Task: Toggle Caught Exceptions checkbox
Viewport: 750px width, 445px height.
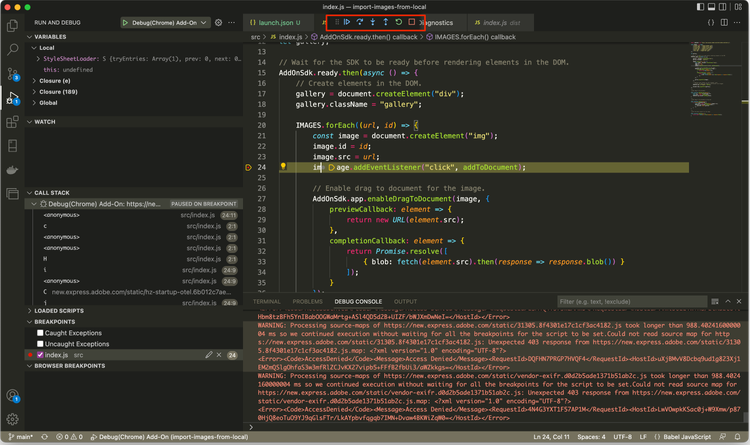Action: tap(40, 333)
